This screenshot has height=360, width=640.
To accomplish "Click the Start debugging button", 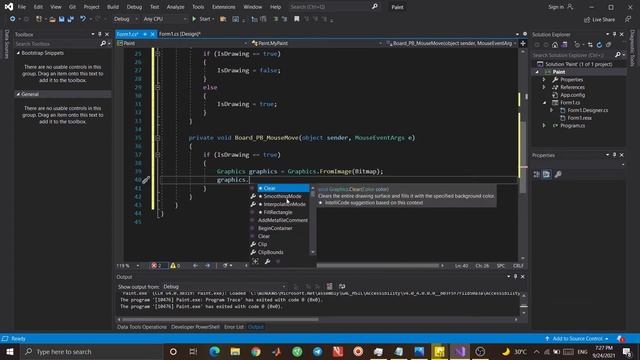I will tap(202, 19).
